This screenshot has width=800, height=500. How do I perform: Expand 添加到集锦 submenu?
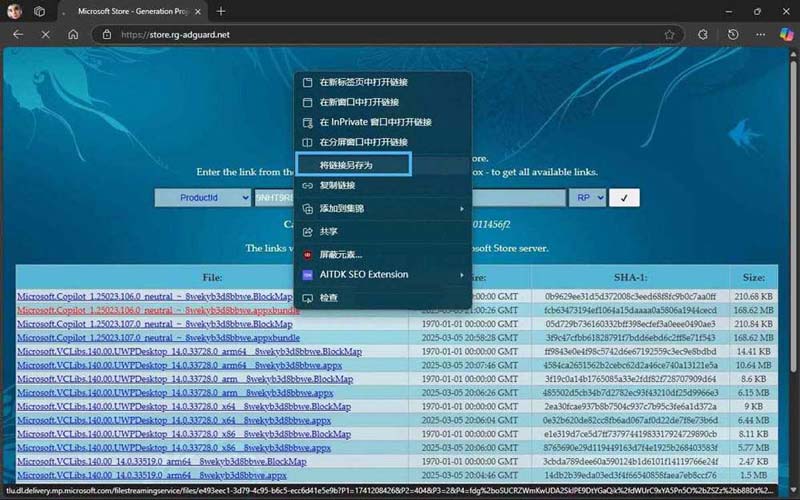click(x=383, y=208)
